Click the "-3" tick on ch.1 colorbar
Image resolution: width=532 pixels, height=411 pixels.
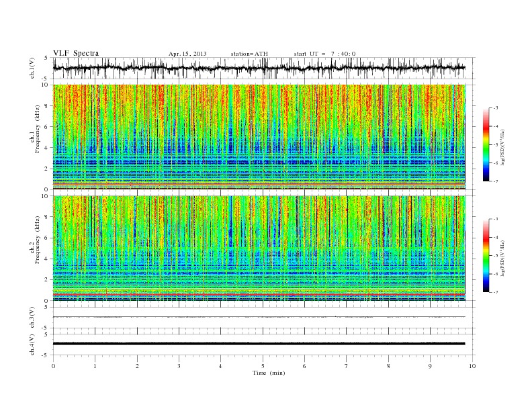point(496,108)
